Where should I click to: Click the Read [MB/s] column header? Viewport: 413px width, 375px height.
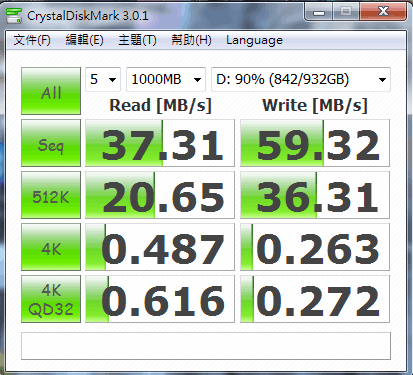coord(160,105)
